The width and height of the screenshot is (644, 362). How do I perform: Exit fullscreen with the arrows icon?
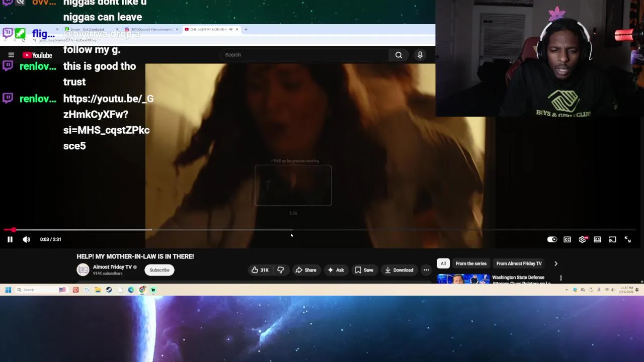click(x=627, y=239)
